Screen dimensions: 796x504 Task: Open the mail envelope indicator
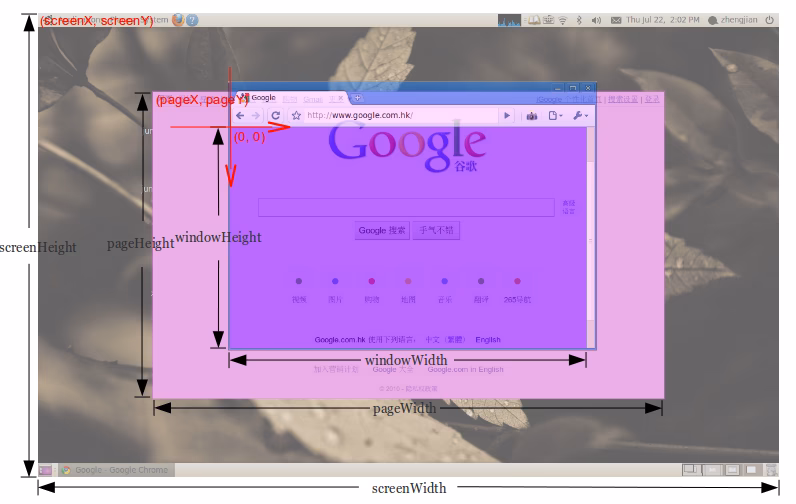pos(616,20)
